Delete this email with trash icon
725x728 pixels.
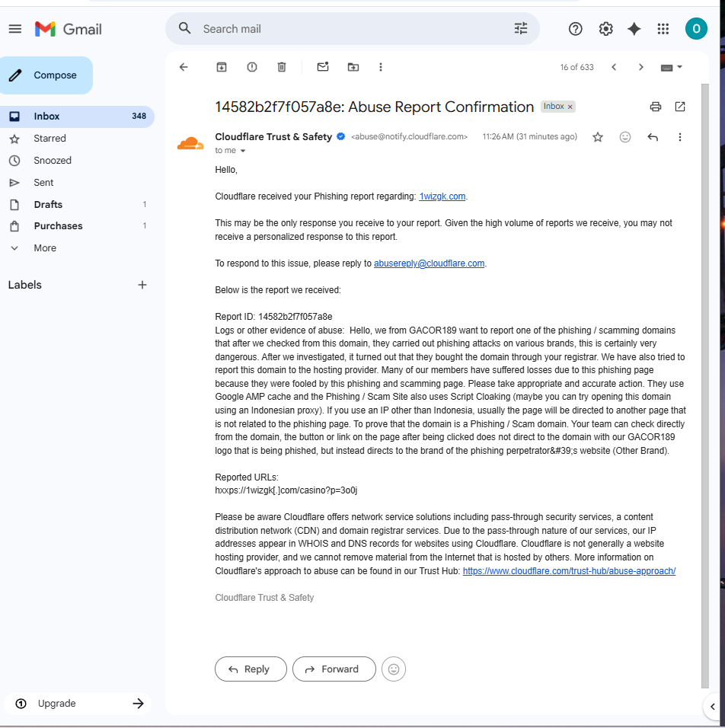tap(282, 67)
